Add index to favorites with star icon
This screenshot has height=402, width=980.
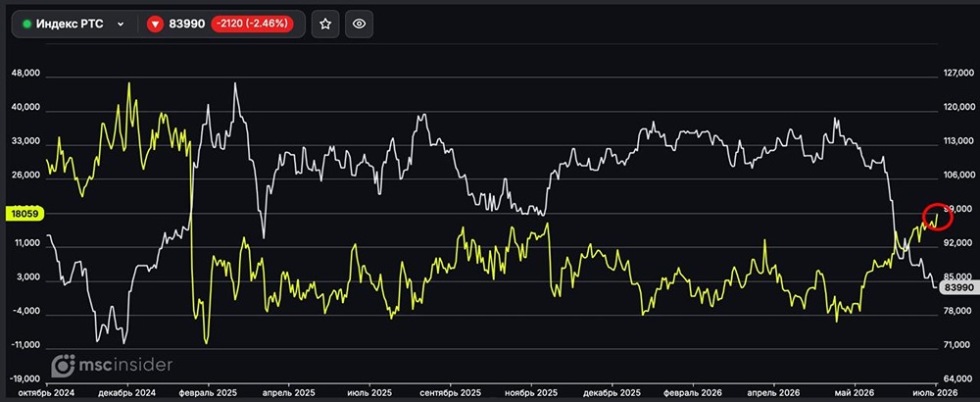point(325,25)
